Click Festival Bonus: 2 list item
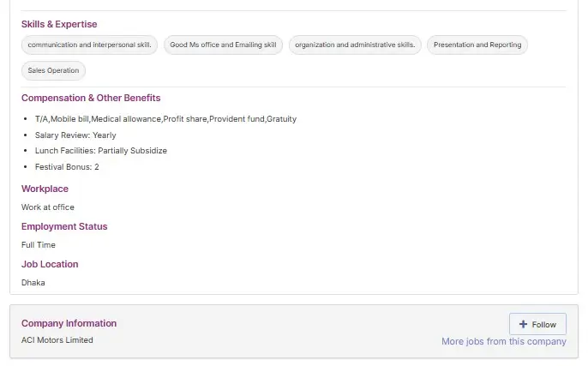The width and height of the screenshot is (588, 366). point(67,166)
